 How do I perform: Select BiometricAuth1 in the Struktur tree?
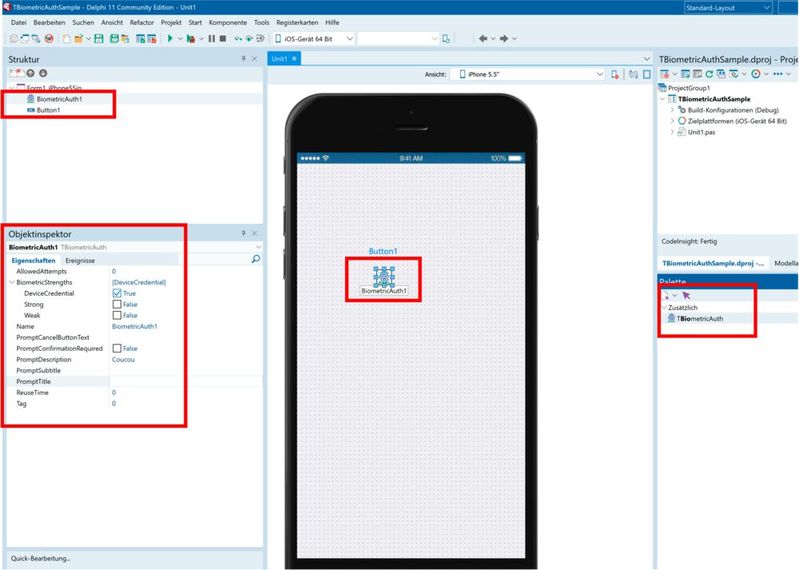click(x=59, y=99)
